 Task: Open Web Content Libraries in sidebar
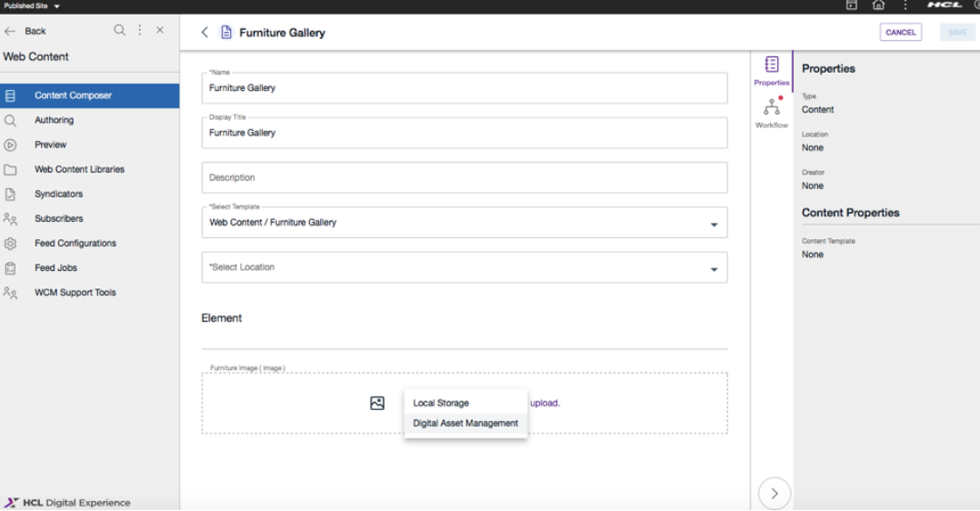[x=79, y=169]
